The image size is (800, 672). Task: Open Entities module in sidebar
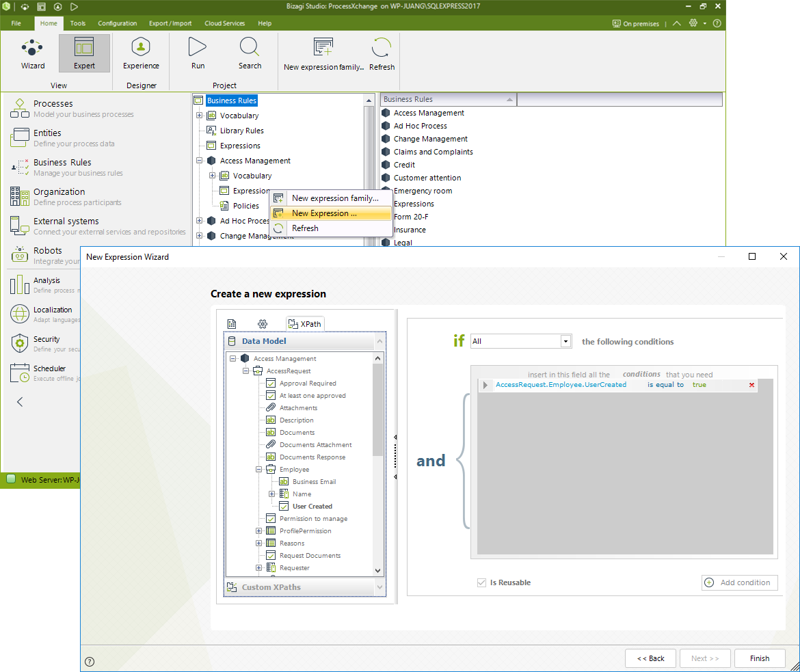tap(62, 138)
